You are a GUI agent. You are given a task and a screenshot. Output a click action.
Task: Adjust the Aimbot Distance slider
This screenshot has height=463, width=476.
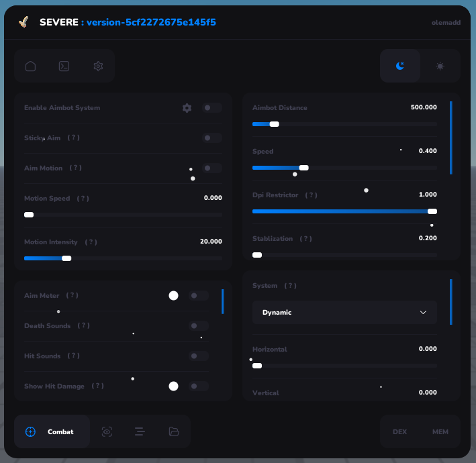(344, 124)
